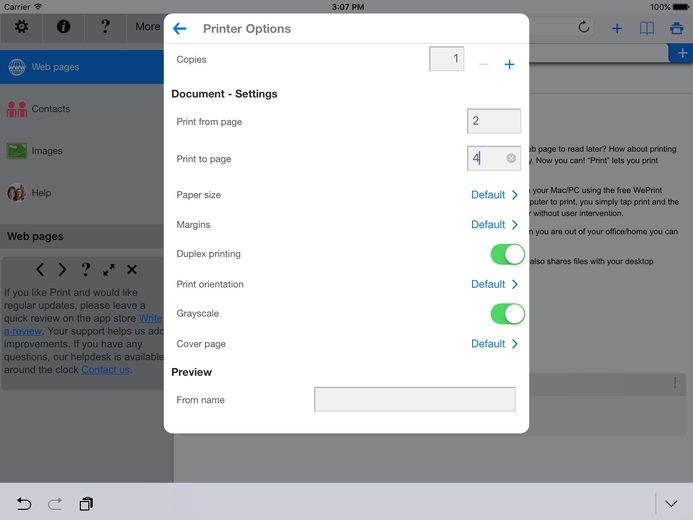Tap the More toolbar item
693x520 pixels.
148,27
